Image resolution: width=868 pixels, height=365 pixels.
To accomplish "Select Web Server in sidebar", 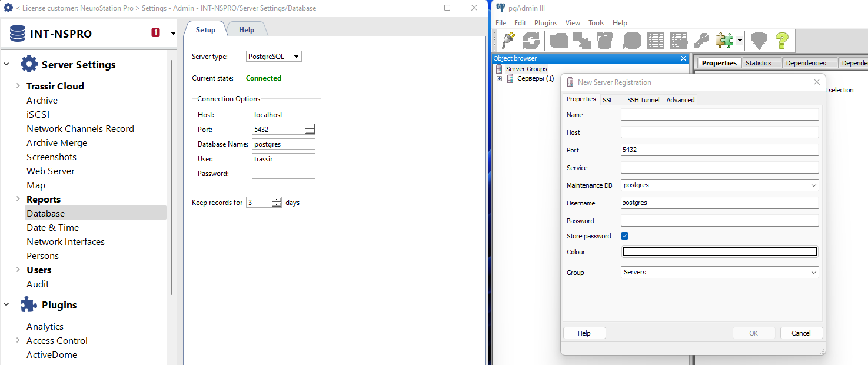I will (x=51, y=171).
